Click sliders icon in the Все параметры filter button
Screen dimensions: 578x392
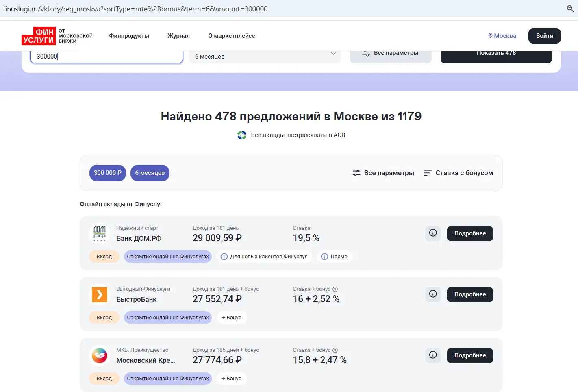pos(366,53)
